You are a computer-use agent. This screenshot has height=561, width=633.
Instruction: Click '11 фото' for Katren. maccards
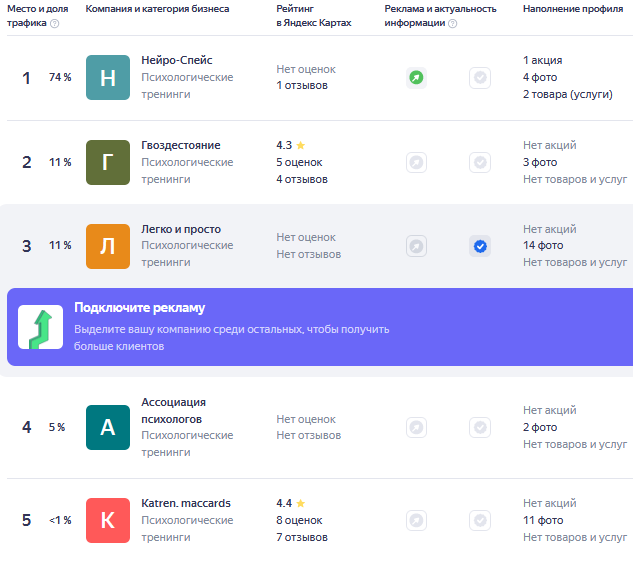point(543,520)
